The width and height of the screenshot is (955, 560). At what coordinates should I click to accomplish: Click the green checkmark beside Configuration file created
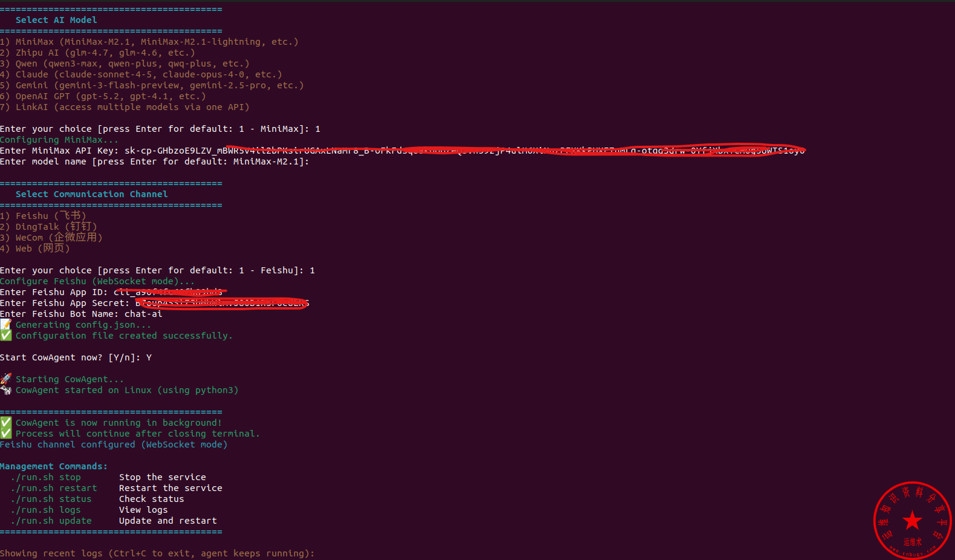click(6, 336)
